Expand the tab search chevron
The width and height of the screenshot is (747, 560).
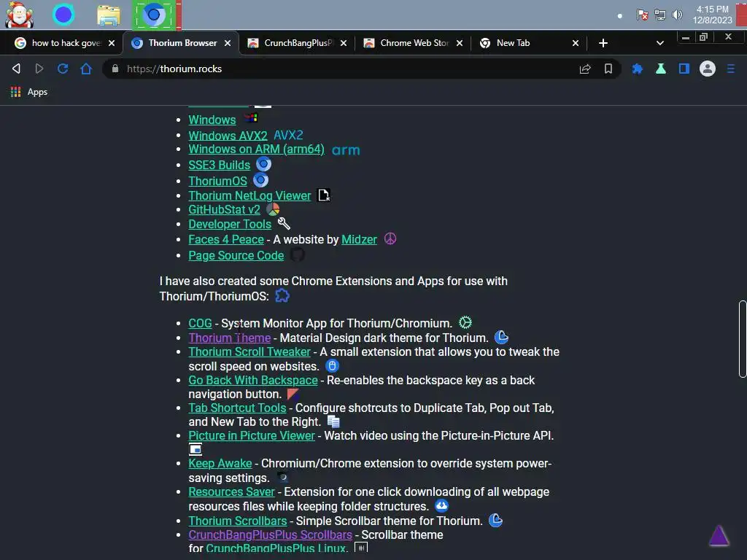click(x=659, y=43)
